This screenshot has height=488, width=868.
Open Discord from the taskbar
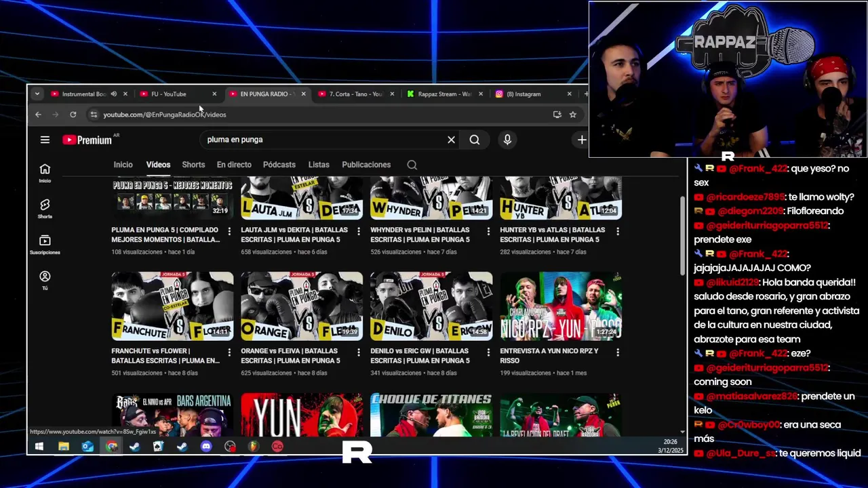click(206, 447)
